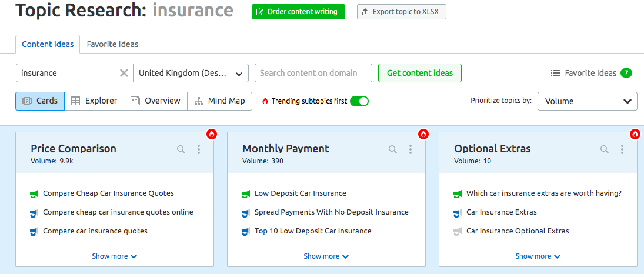Click the fire trending badge on Monthly Payment card

[423, 134]
